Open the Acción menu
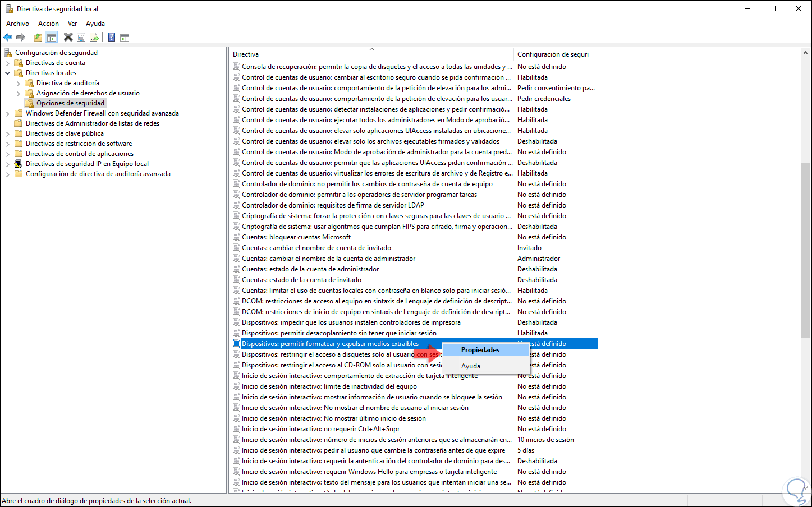The image size is (812, 507). coord(48,24)
